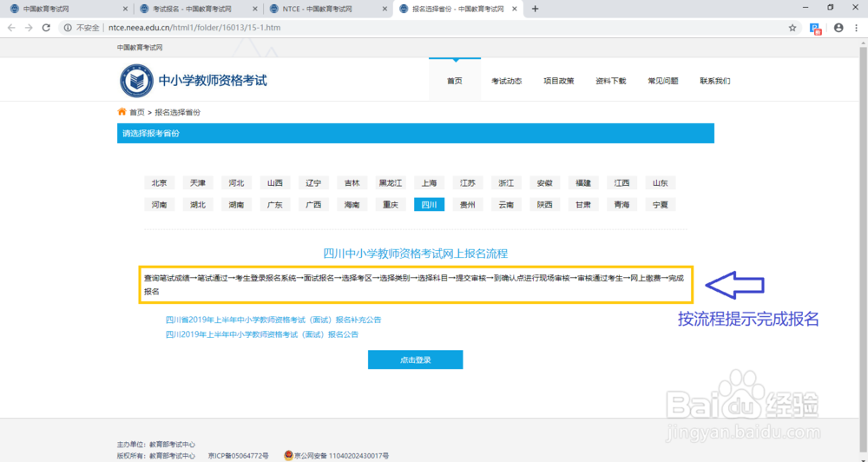The width and height of the screenshot is (868, 462).
Task: Close the NTCE tab
Action: [x=385, y=9]
